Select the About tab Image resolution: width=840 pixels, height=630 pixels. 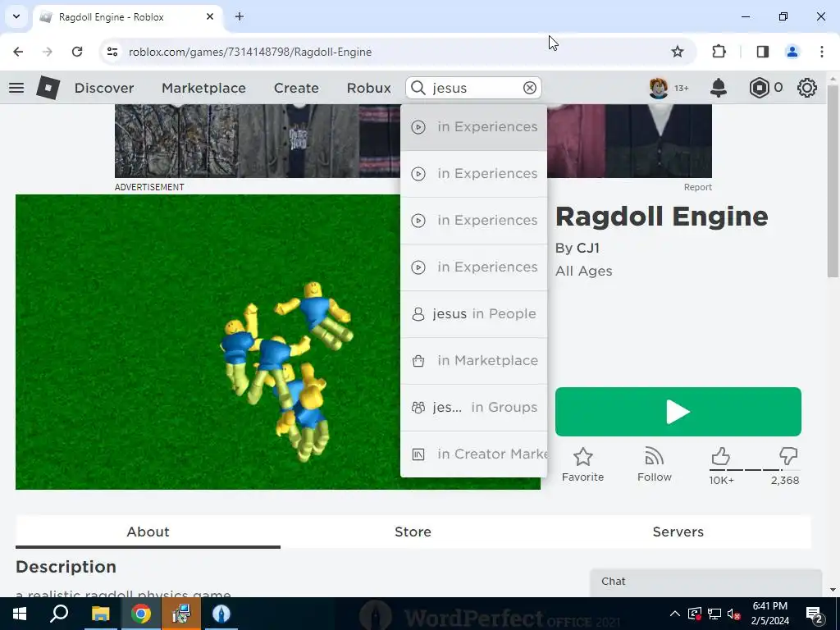tap(148, 532)
